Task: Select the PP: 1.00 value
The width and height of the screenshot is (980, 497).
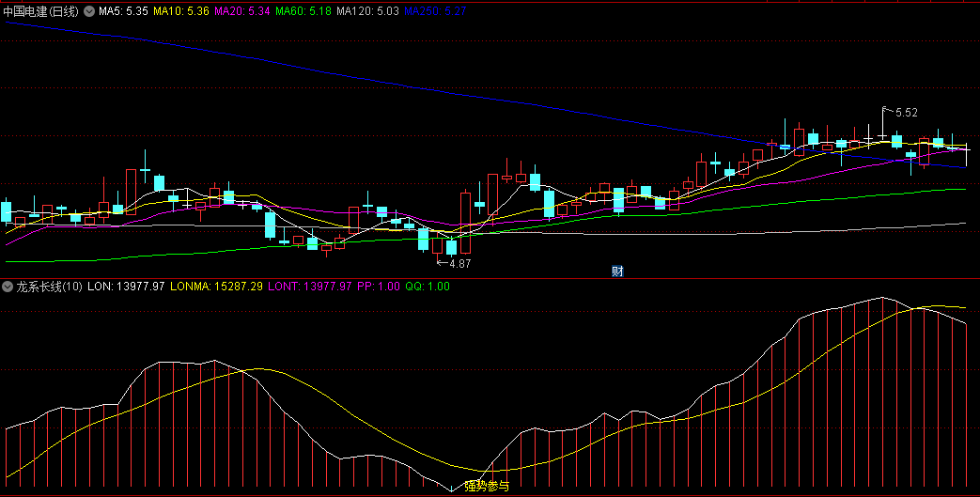Action: 379,287
